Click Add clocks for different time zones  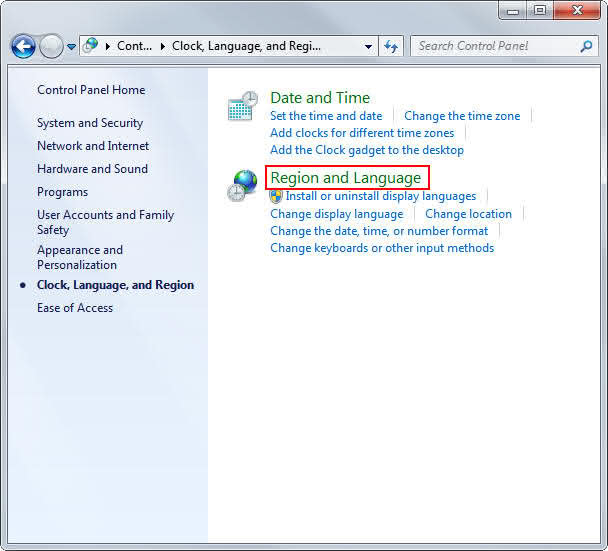pyautogui.click(x=362, y=133)
